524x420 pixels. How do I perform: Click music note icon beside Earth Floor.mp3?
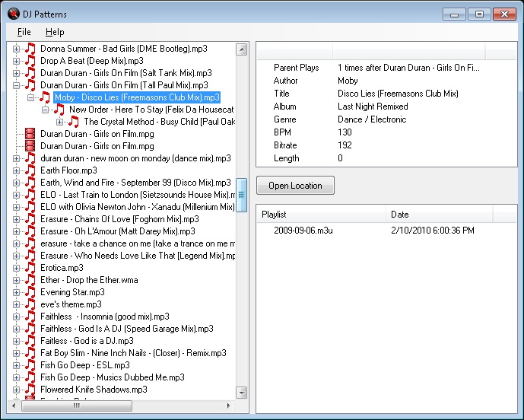(x=30, y=170)
